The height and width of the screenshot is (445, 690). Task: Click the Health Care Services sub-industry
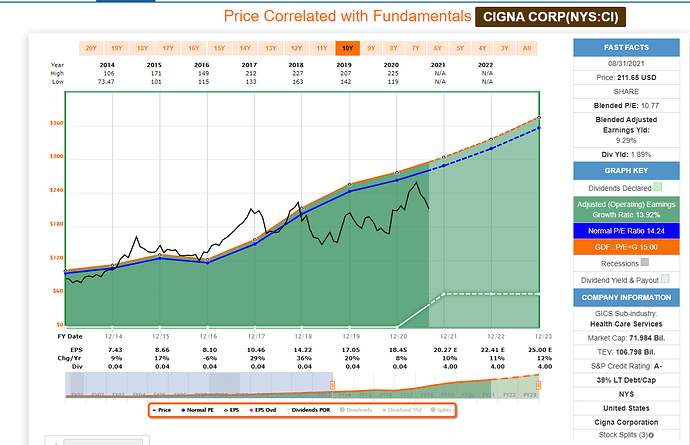tap(626, 324)
